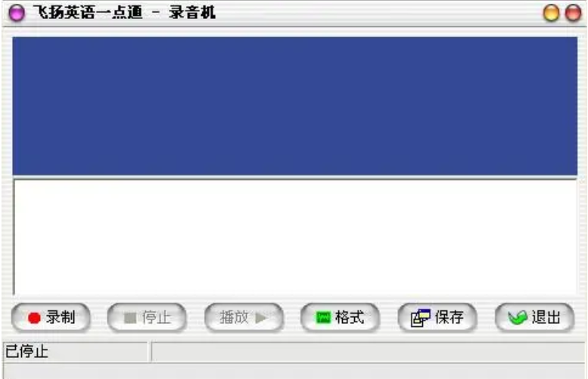Screen dimensions: 588x379
Task: Minimize the recorder using the yellow orb
Action: coord(551,13)
